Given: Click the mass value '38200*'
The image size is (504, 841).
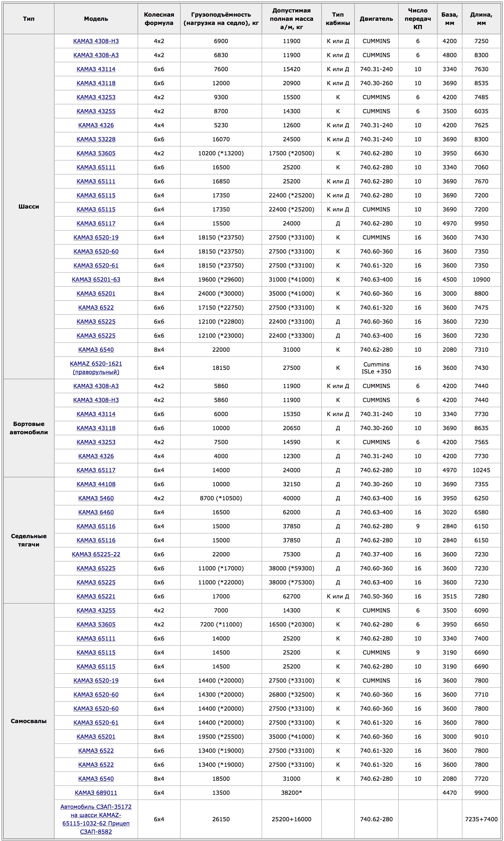Looking at the screenshot, I should [x=291, y=793].
